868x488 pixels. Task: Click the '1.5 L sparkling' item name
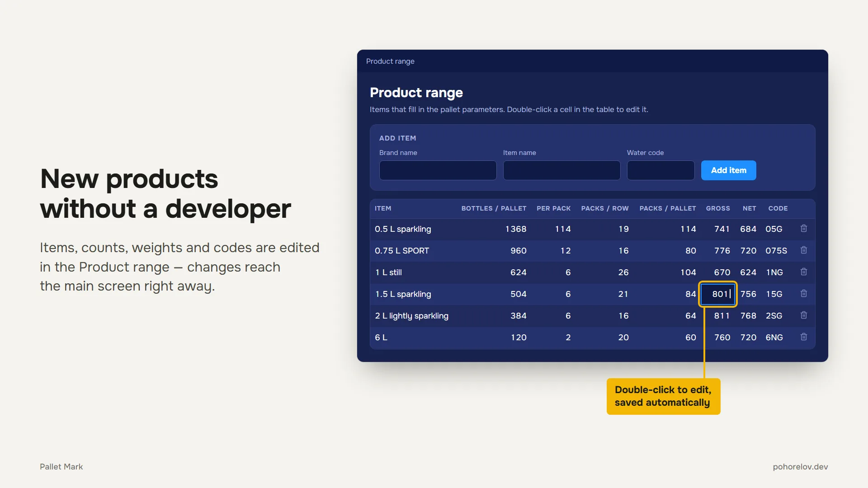point(403,294)
